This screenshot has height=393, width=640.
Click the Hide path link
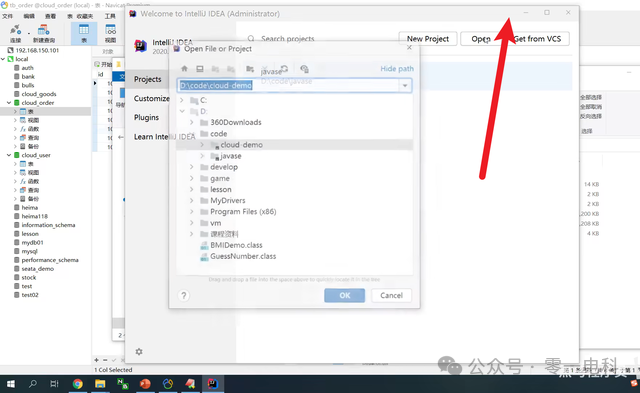point(397,69)
